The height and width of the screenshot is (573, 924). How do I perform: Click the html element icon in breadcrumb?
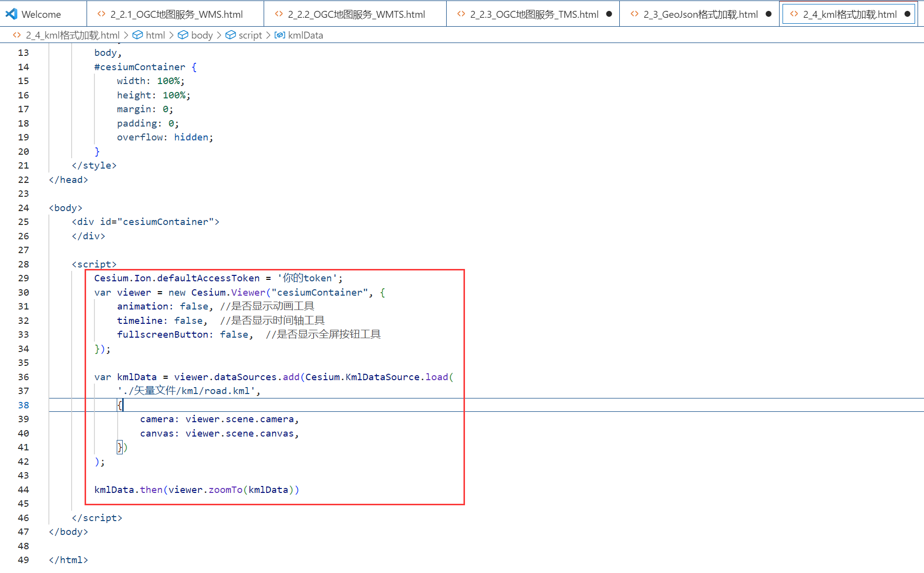[138, 35]
